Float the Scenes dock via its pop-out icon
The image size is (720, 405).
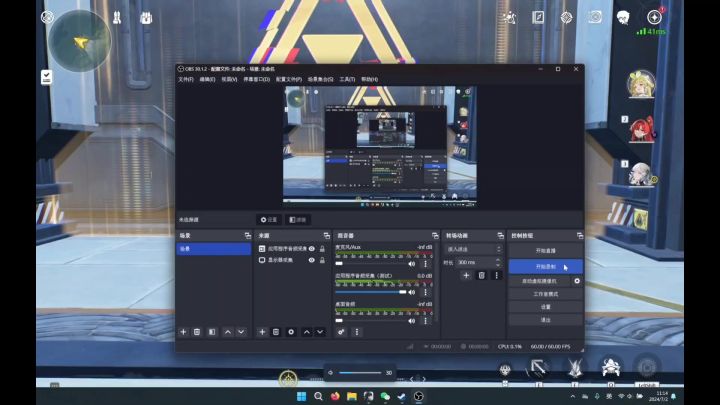[248, 236]
